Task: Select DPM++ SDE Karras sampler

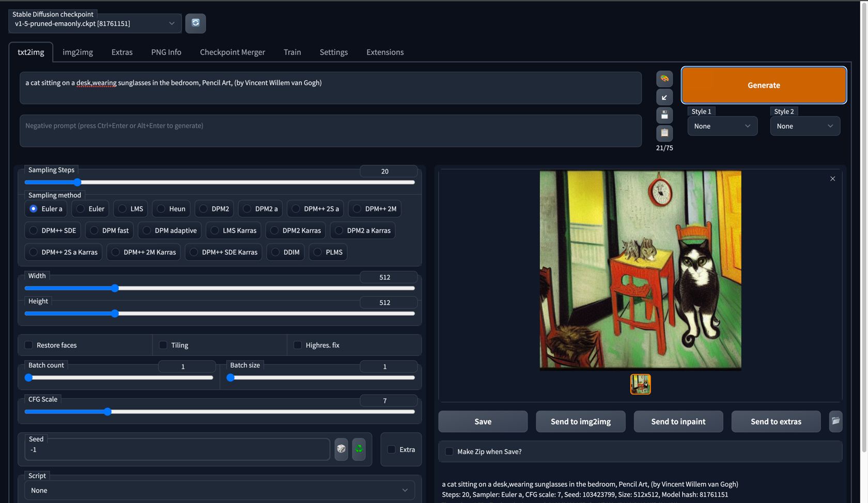Action: (223, 252)
